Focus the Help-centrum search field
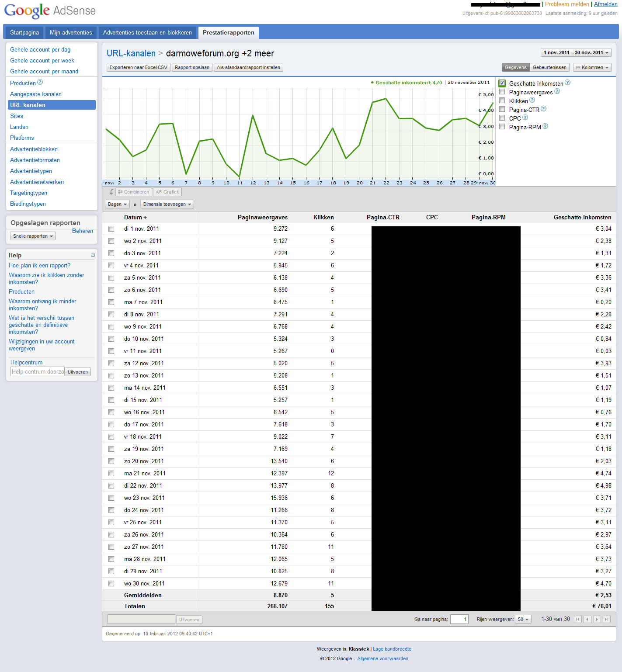This screenshot has width=622, height=672. pyautogui.click(x=38, y=372)
